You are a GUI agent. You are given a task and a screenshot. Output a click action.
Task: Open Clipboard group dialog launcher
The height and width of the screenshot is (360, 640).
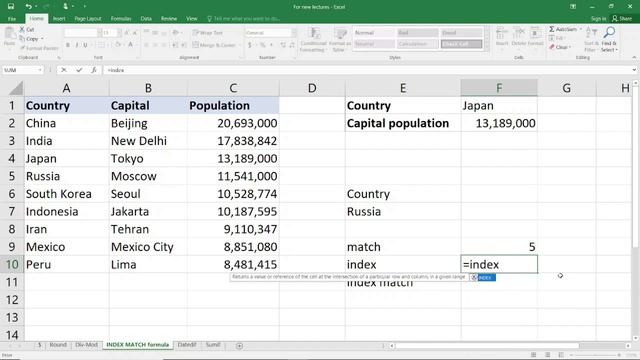click(59, 58)
